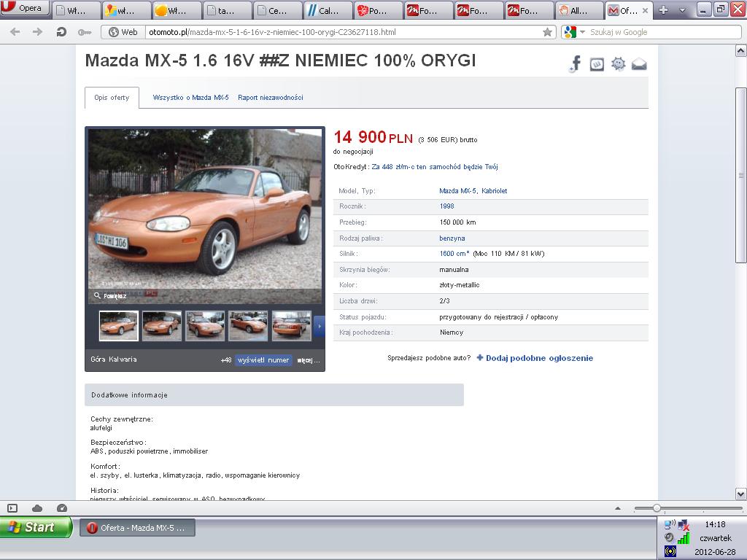Send offer by email envelope icon

click(639, 64)
